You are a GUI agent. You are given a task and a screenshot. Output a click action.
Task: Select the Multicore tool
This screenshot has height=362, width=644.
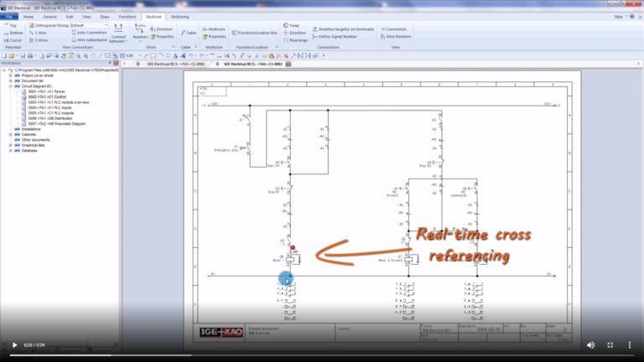pos(214,29)
